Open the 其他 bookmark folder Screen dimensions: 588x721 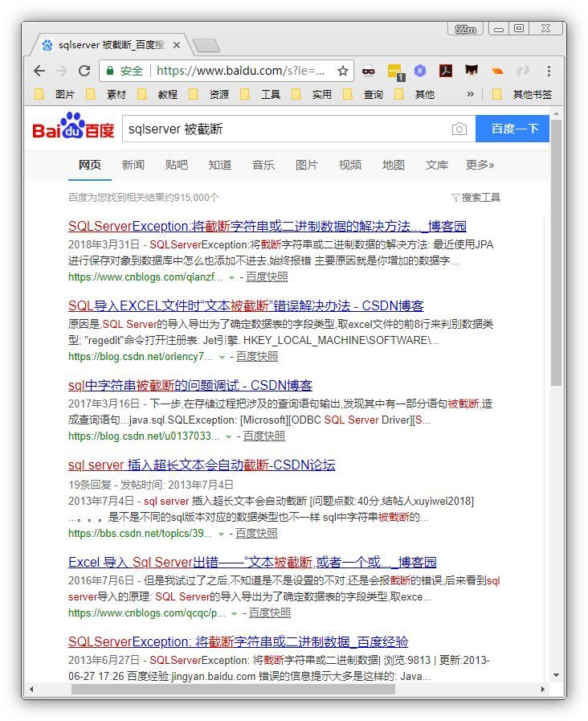[414, 95]
